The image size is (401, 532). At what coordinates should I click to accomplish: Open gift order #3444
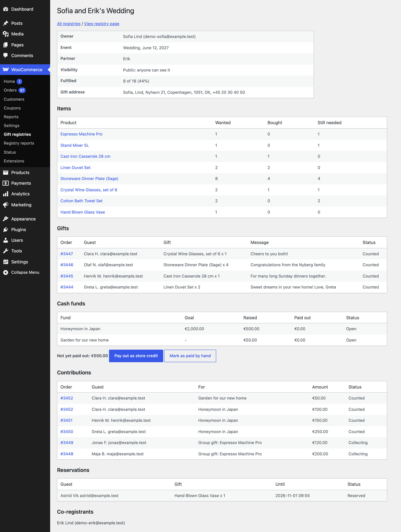(x=67, y=287)
